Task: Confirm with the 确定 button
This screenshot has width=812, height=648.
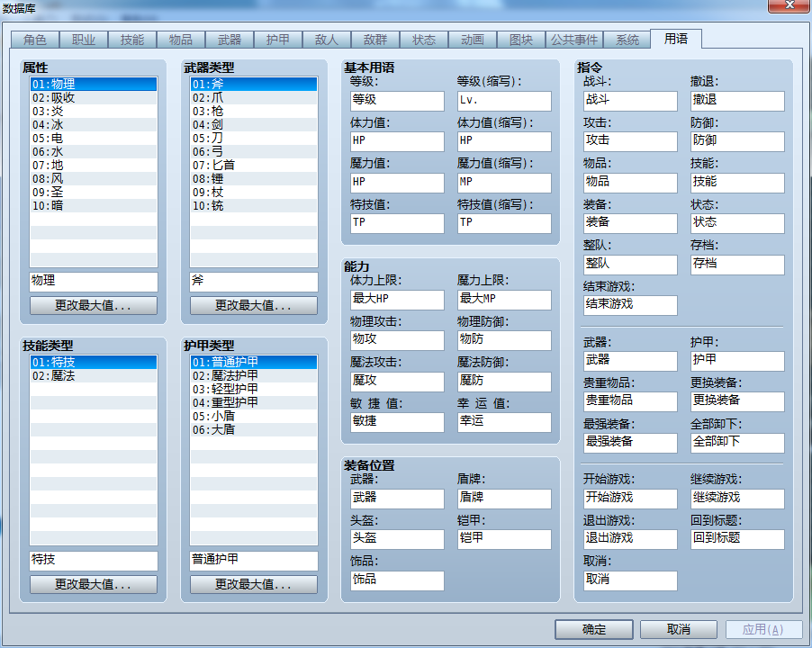Action: click(594, 629)
